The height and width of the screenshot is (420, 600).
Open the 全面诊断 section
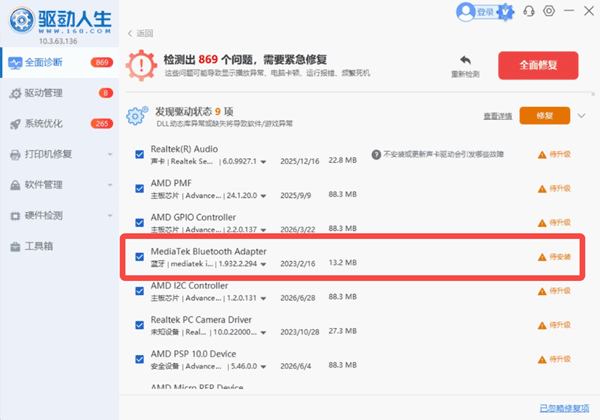pos(60,62)
